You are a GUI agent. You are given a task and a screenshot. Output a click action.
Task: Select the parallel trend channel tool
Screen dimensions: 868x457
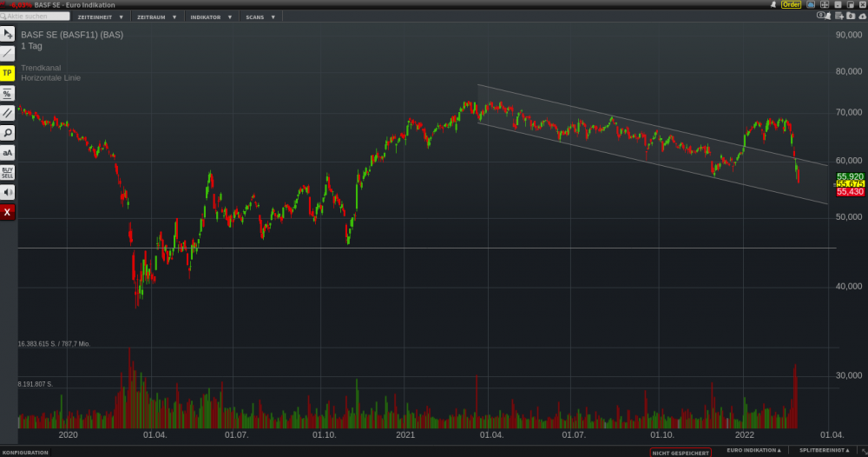pyautogui.click(x=7, y=113)
